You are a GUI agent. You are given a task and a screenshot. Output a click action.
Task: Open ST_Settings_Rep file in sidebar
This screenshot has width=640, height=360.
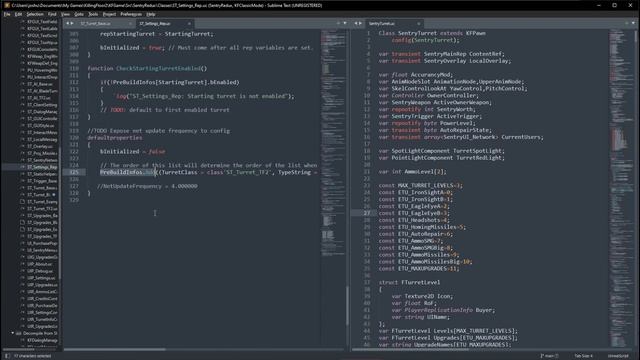(42, 167)
